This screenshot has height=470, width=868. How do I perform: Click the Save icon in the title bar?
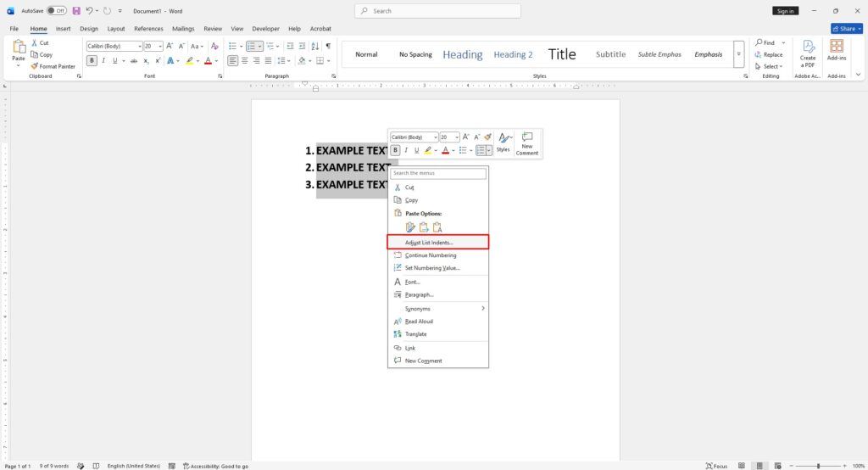coord(76,10)
